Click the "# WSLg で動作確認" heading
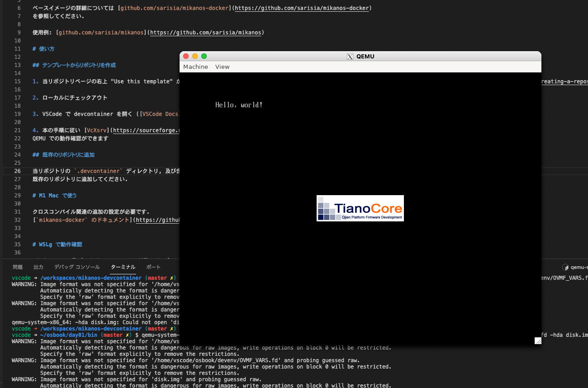Screen dimensions: 588x388 coord(57,244)
